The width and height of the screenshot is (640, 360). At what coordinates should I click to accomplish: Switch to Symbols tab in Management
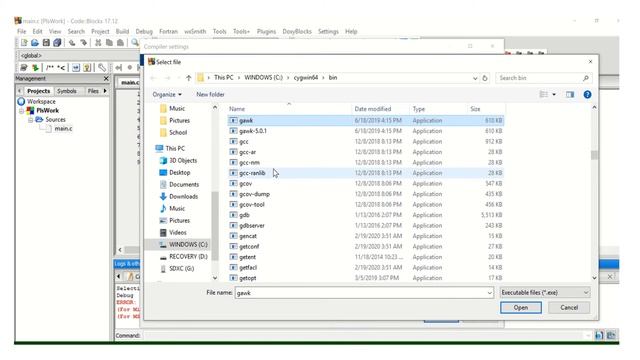point(67,91)
